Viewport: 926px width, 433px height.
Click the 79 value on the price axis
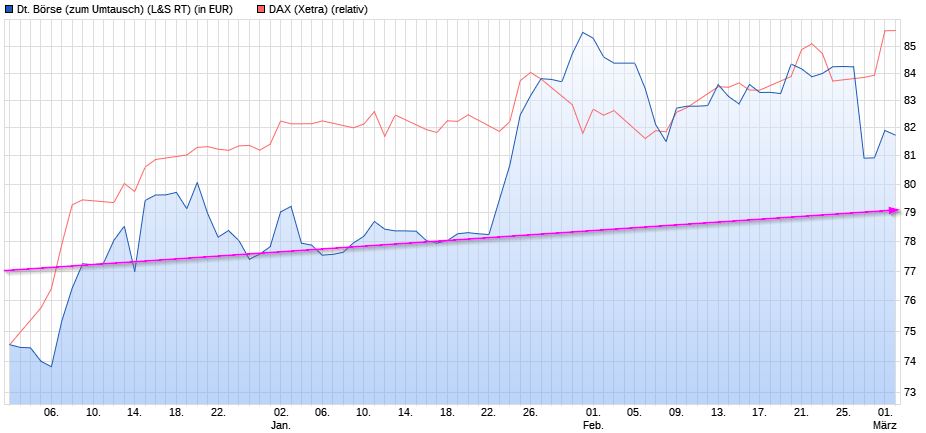point(910,213)
